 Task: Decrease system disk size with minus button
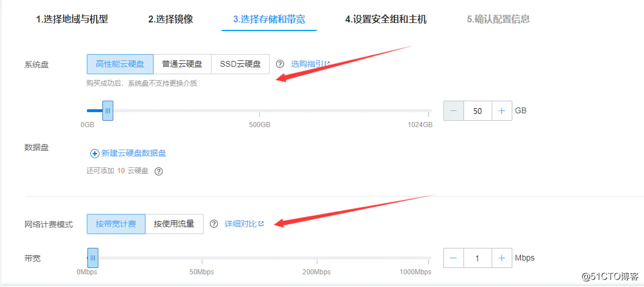click(454, 111)
